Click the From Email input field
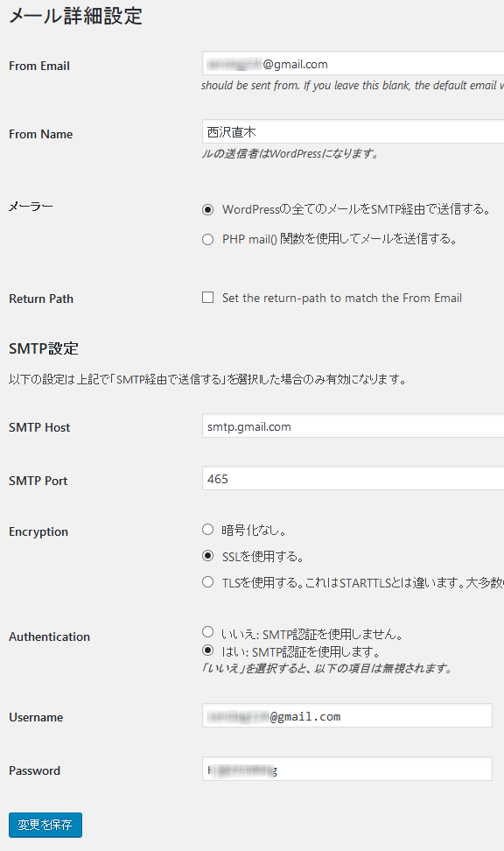 point(353,64)
